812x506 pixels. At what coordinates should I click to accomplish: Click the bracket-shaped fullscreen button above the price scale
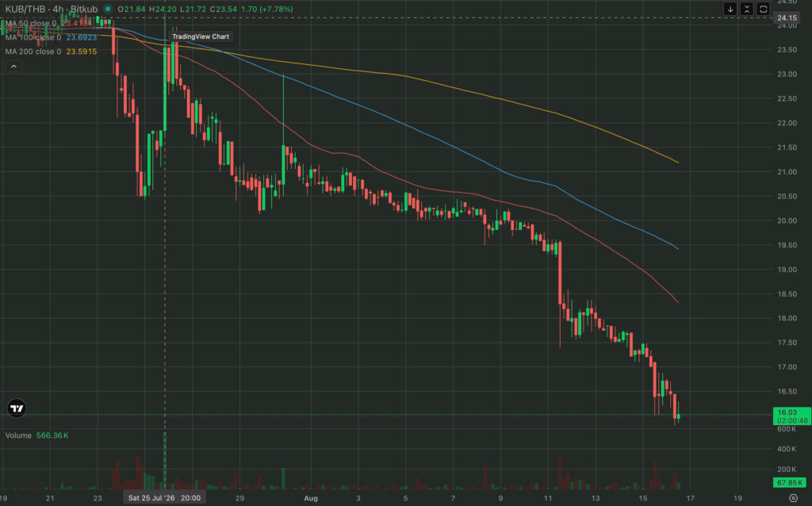tap(764, 9)
